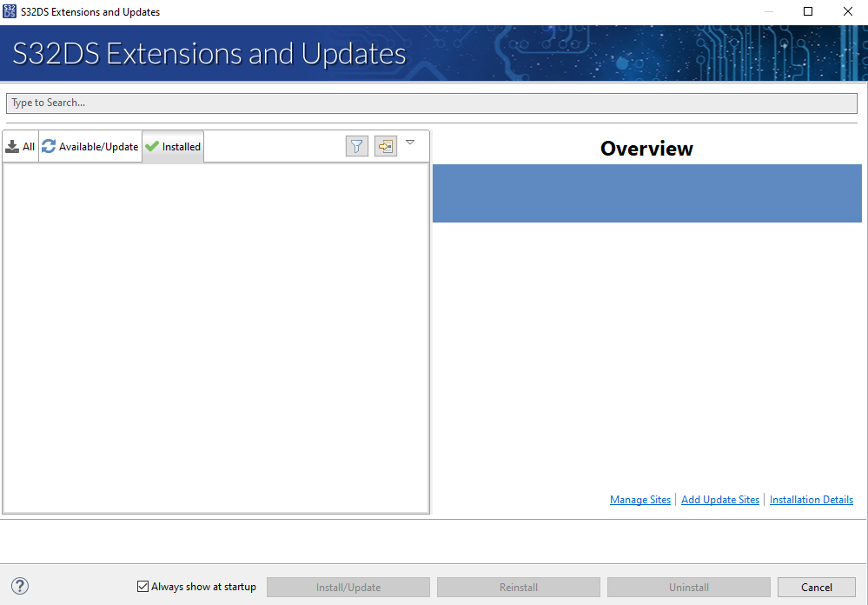
Task: Maximize the S32DS Extensions window
Action: tap(808, 11)
